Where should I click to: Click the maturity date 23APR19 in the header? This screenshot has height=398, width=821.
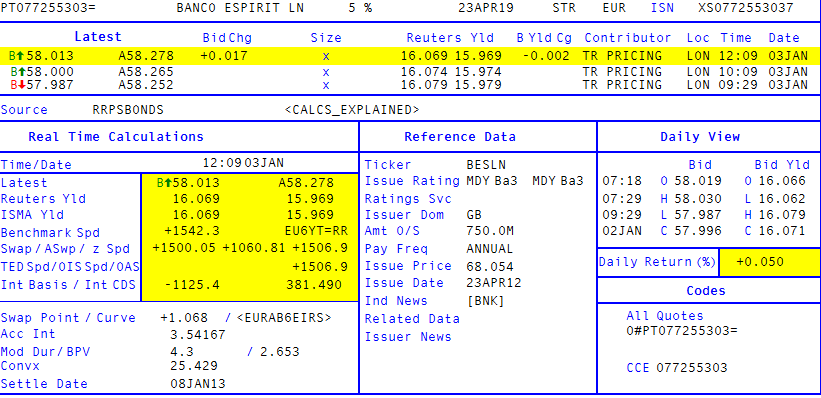click(486, 8)
